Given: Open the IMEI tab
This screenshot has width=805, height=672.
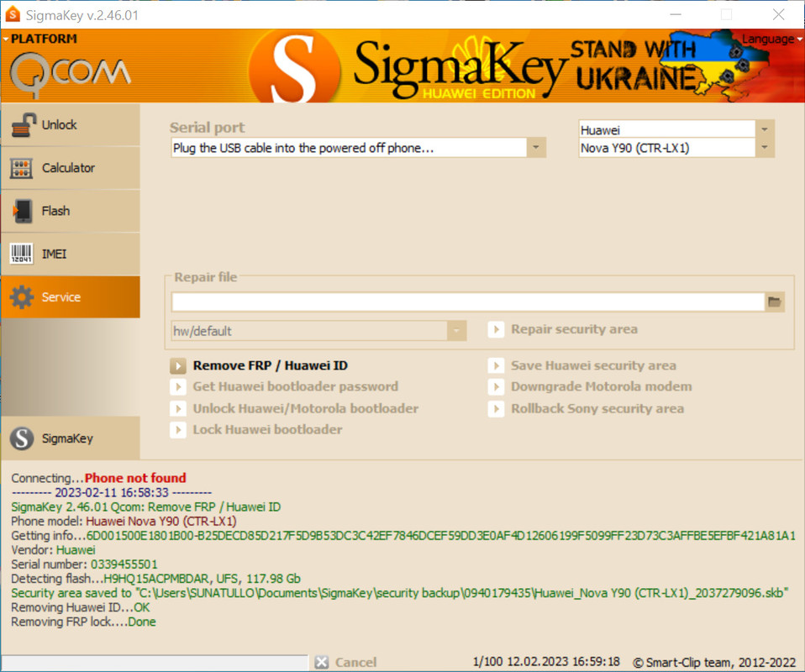Looking at the screenshot, I should [x=71, y=255].
